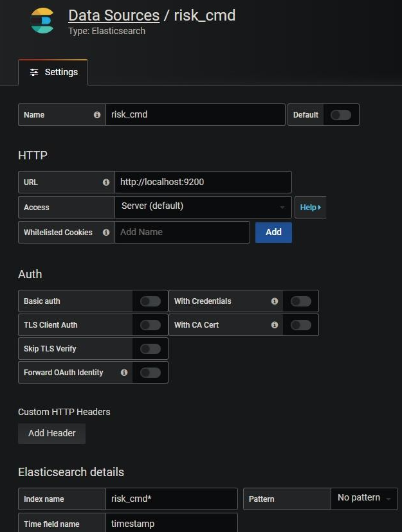Toggle the With Credentials switch
This screenshot has height=532, width=402.
click(300, 301)
